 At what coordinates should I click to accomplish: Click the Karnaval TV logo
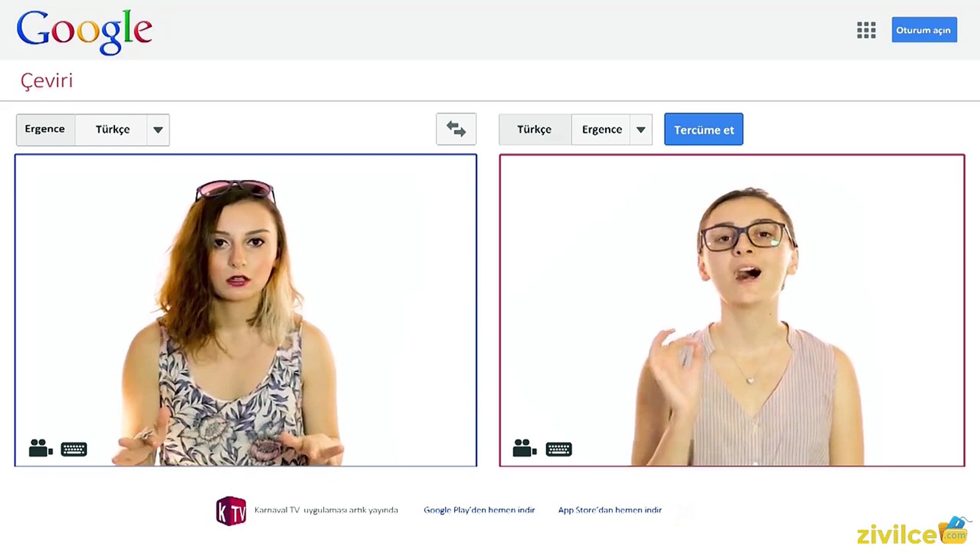231,511
